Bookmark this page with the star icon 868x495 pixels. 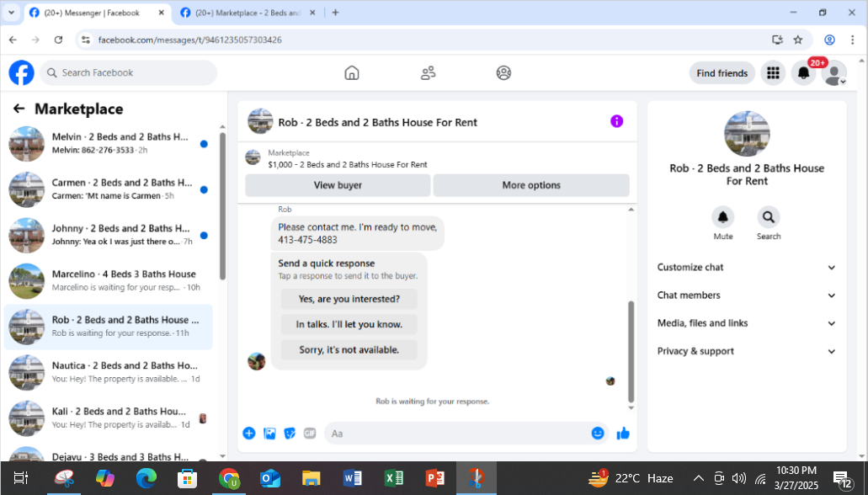click(x=797, y=40)
